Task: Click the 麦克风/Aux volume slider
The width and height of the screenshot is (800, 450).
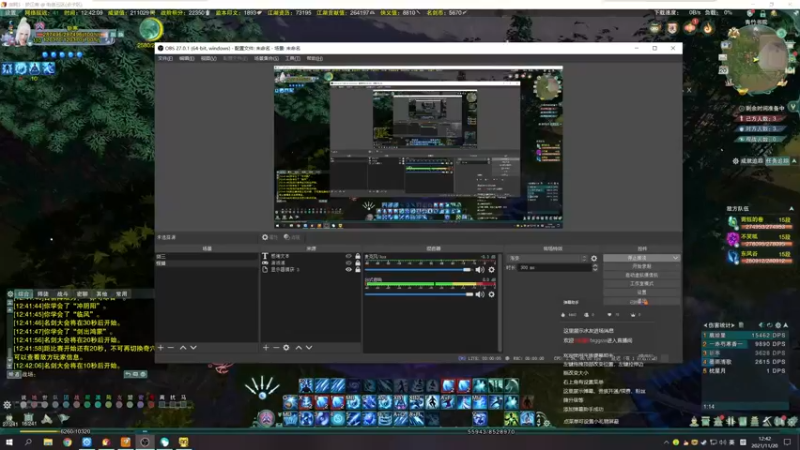Action: 418,269
